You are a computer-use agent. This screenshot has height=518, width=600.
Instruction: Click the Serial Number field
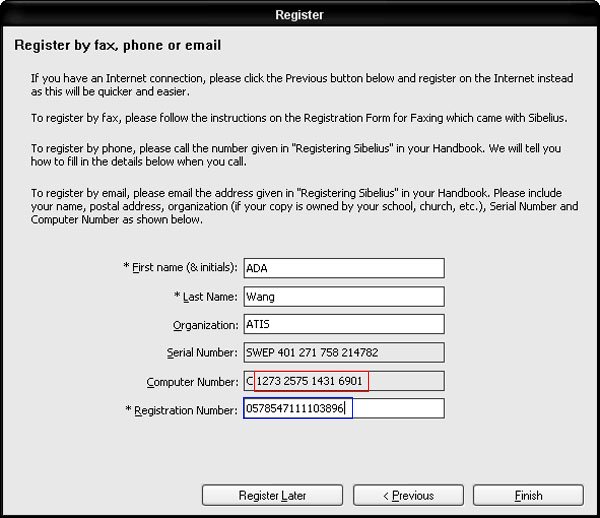tap(344, 352)
